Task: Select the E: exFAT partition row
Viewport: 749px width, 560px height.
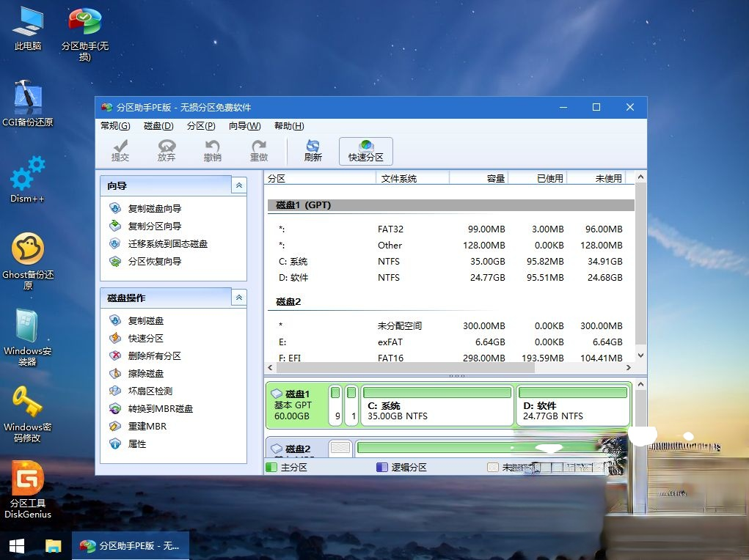Action: point(450,342)
